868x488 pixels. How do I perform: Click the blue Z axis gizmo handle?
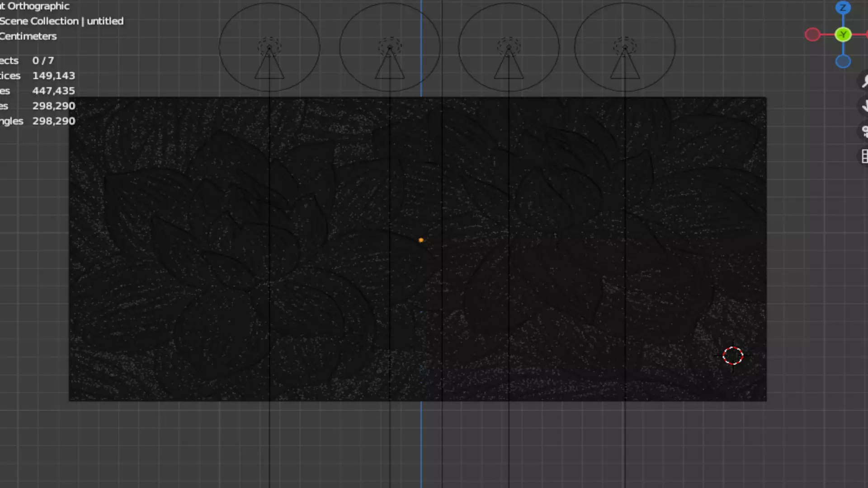pos(843,8)
